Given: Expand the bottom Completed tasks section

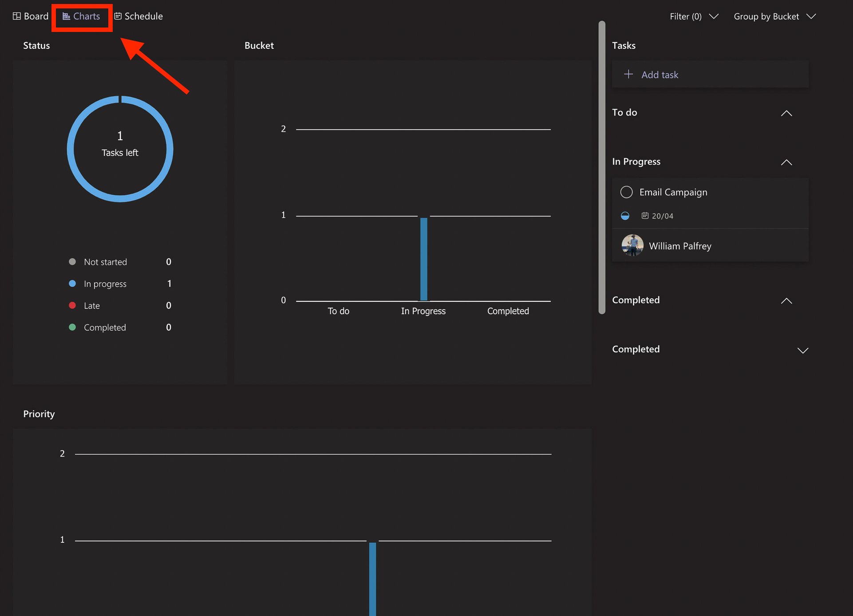Looking at the screenshot, I should 802,350.
